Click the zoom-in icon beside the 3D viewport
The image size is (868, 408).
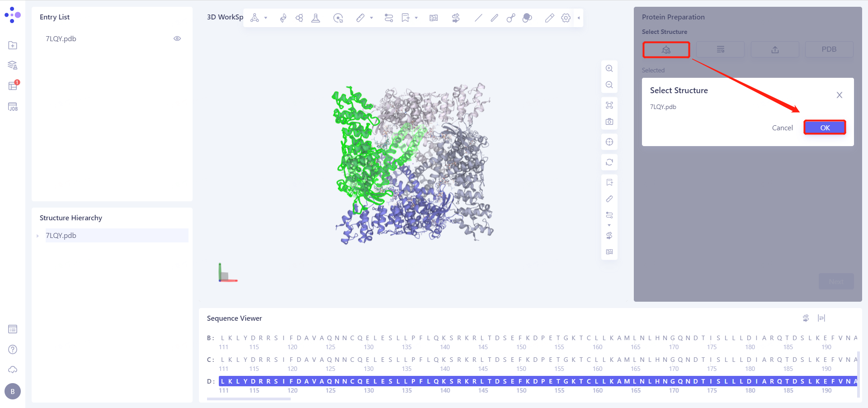click(x=609, y=68)
